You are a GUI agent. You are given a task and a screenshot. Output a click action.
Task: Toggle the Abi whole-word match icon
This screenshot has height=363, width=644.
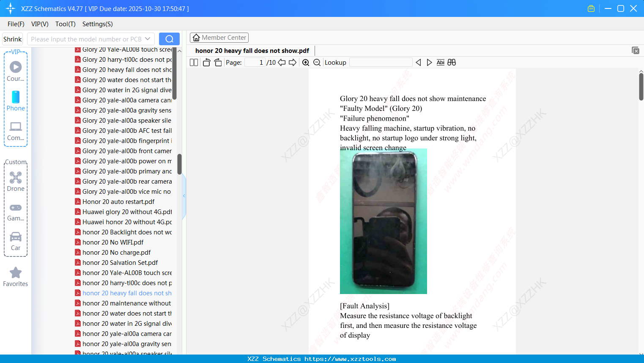(x=440, y=63)
